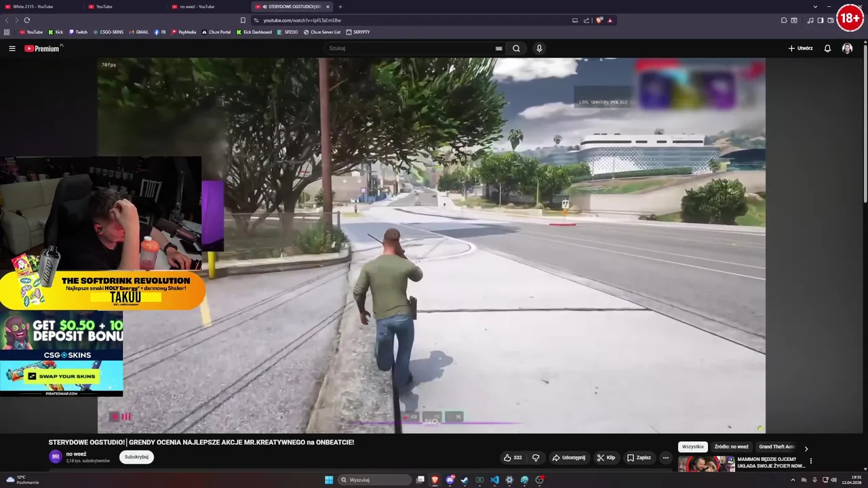This screenshot has width=868, height=488.
Task: Open a new browser tab
Action: tap(340, 7)
